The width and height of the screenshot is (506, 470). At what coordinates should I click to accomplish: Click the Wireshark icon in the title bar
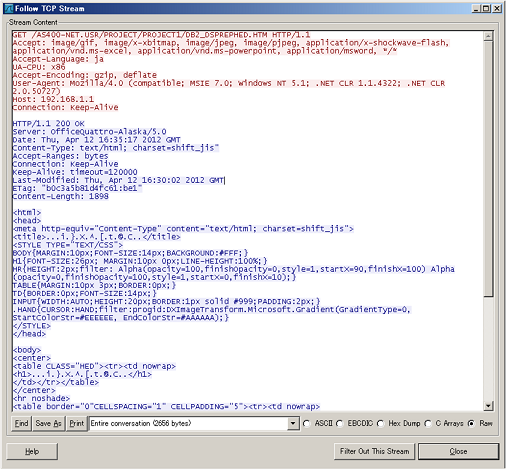tap(9, 9)
